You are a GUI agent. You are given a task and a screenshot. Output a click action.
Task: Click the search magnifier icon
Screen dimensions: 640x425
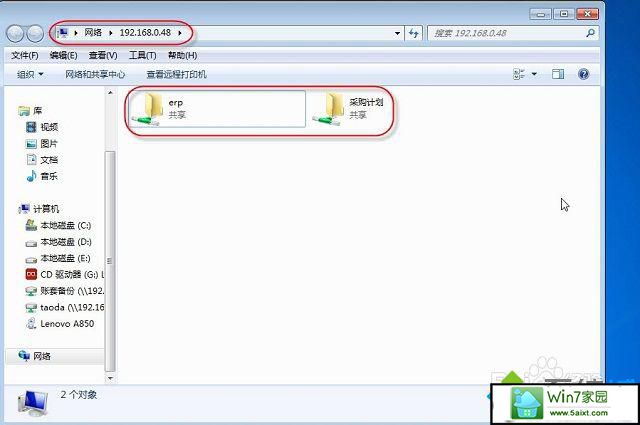pyautogui.click(x=590, y=33)
